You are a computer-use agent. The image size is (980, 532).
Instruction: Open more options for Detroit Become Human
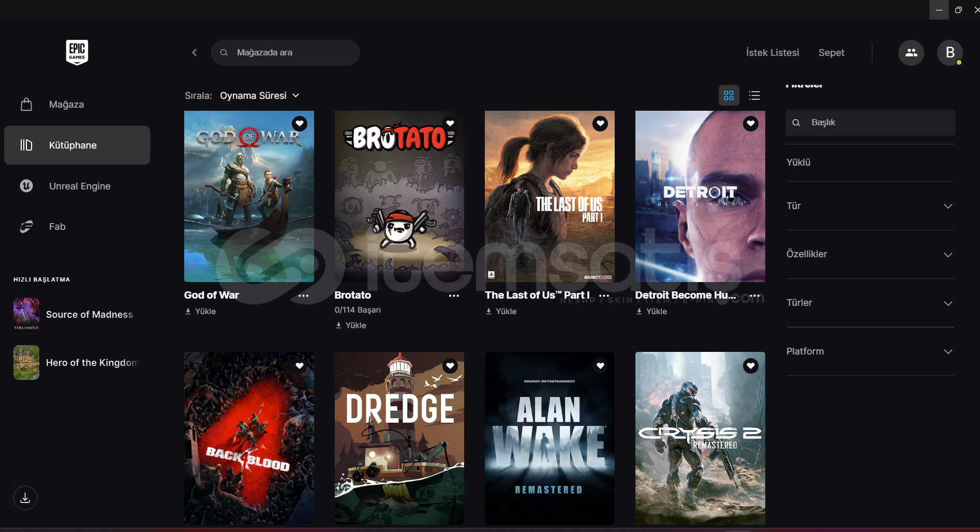click(755, 295)
